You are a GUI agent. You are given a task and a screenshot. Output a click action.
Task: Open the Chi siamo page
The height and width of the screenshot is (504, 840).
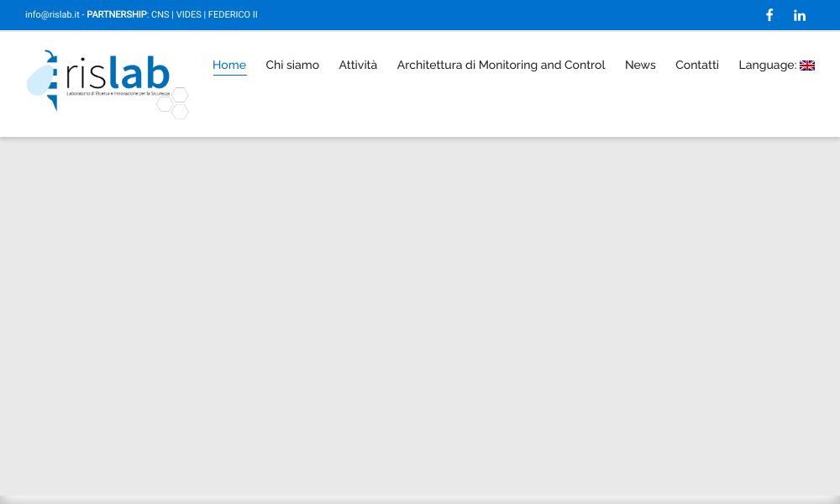point(292,65)
